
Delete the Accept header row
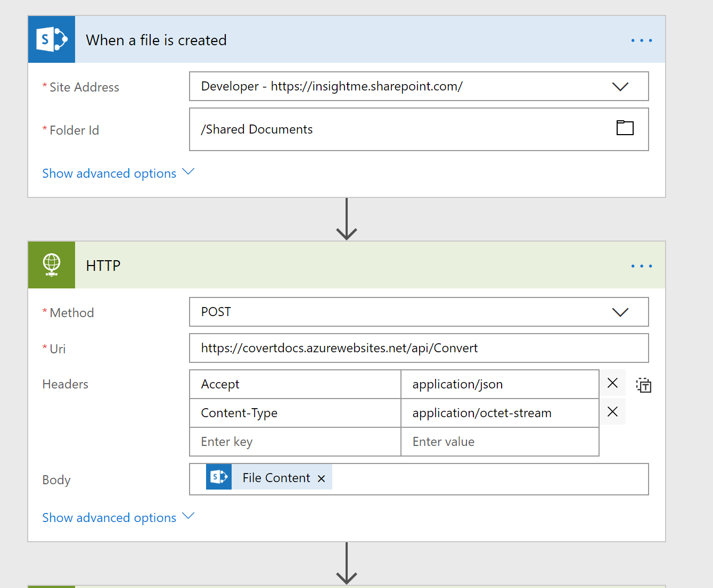coord(612,383)
